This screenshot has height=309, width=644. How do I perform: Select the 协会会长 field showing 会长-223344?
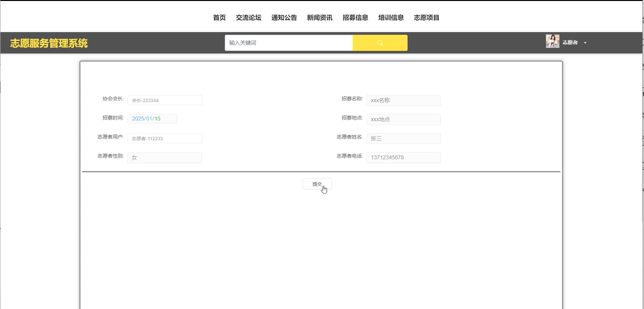coord(165,100)
